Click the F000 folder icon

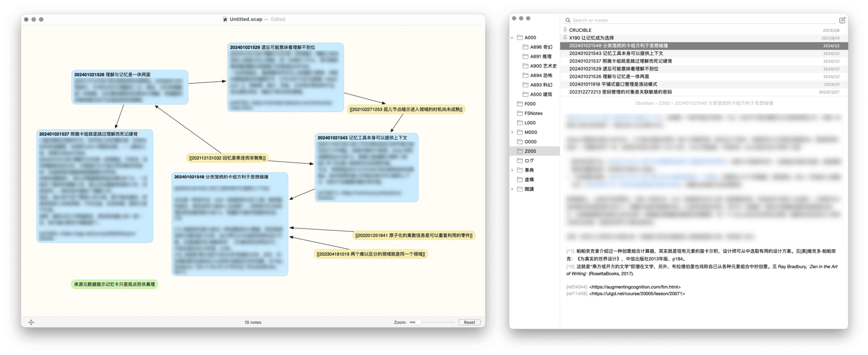[520, 104]
